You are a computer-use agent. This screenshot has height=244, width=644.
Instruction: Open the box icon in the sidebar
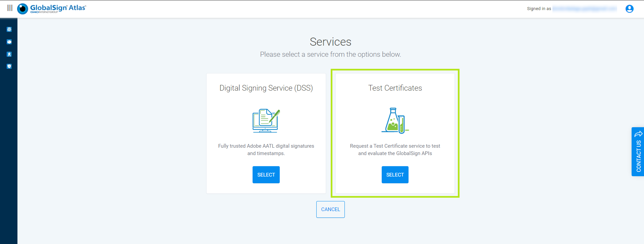(x=9, y=42)
